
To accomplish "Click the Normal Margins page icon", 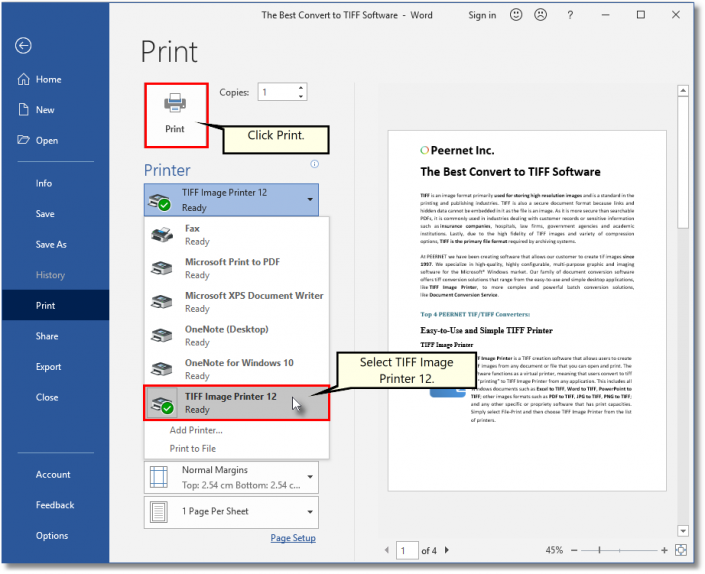I will (x=159, y=477).
